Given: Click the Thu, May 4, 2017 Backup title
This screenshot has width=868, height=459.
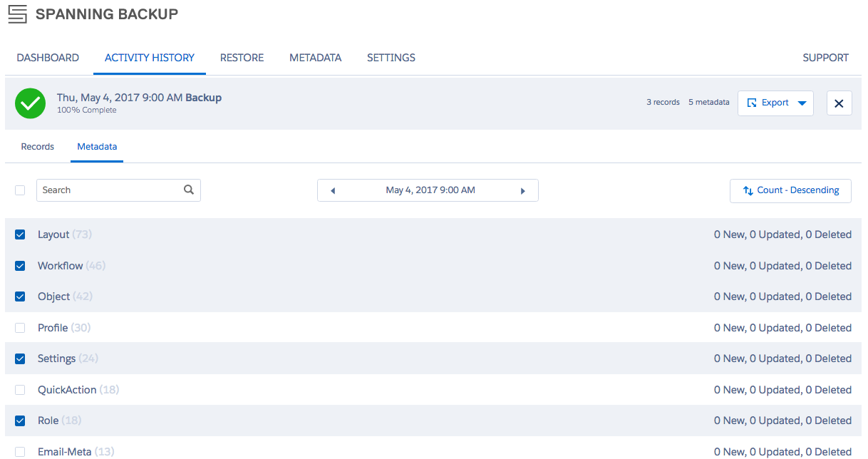Looking at the screenshot, I should click(x=139, y=98).
